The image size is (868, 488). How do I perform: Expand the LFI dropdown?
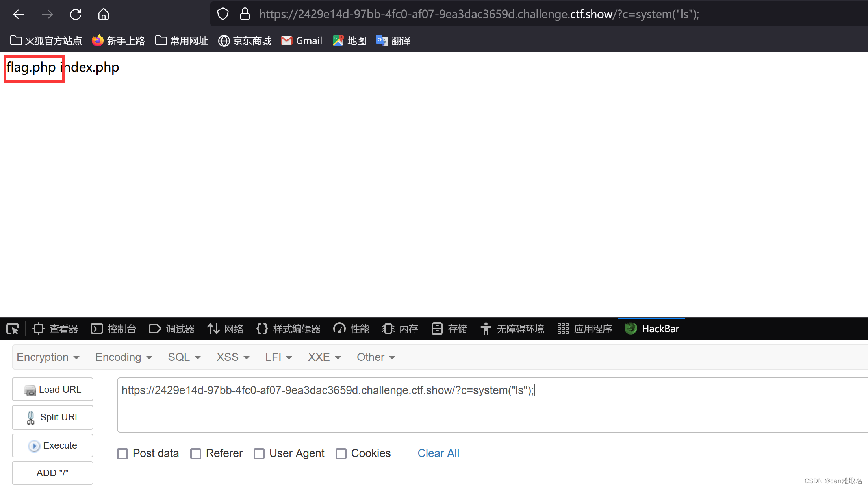click(278, 357)
